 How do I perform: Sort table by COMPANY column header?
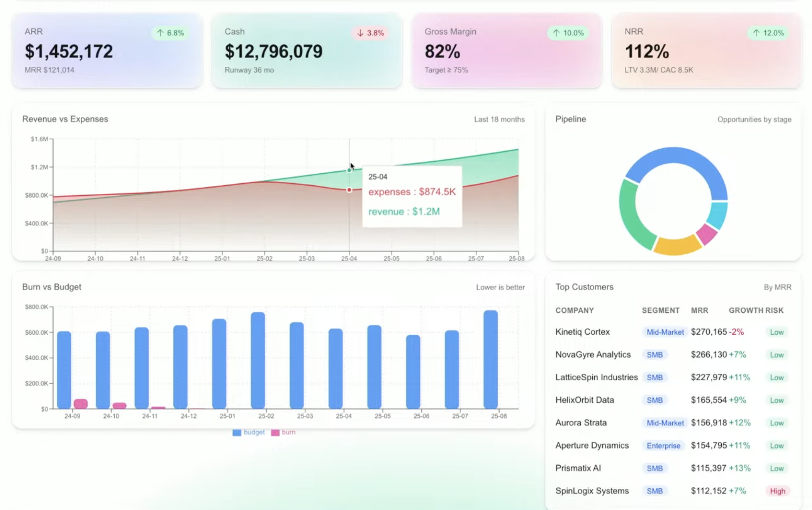574,310
